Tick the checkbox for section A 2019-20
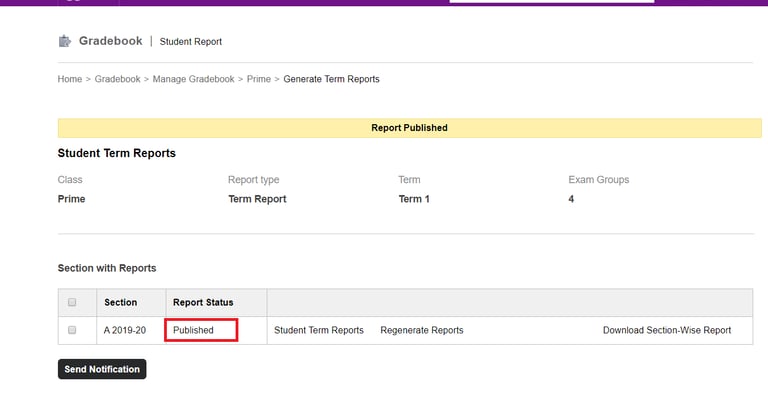Screen dimensions: 768x403 click(72, 330)
